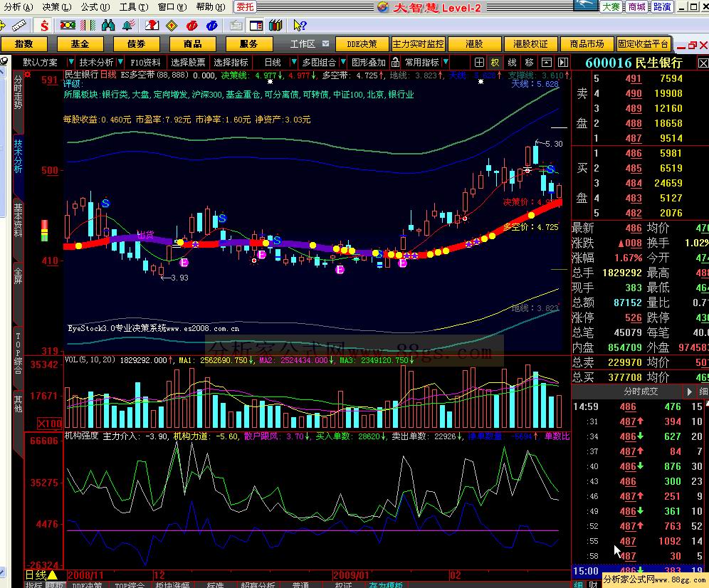Open the 工具(T) menu
Viewport: 709px width, 588px height.
click(x=134, y=7)
